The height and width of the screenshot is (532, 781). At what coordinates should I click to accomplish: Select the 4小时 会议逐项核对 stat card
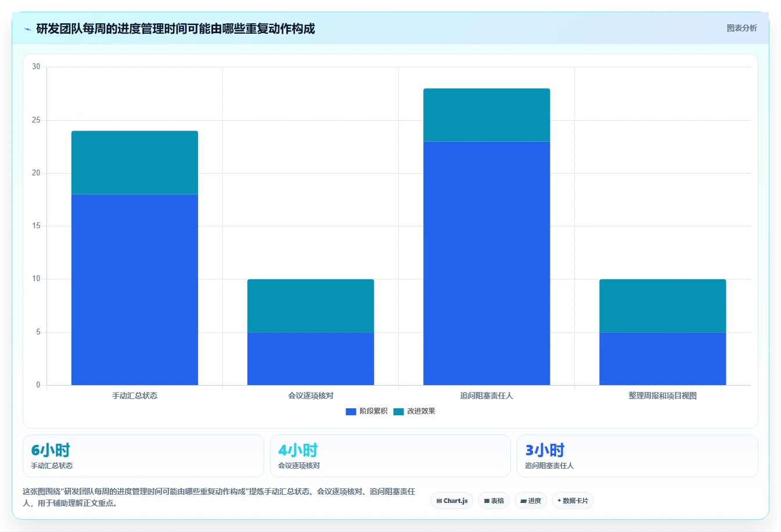[x=390, y=456]
